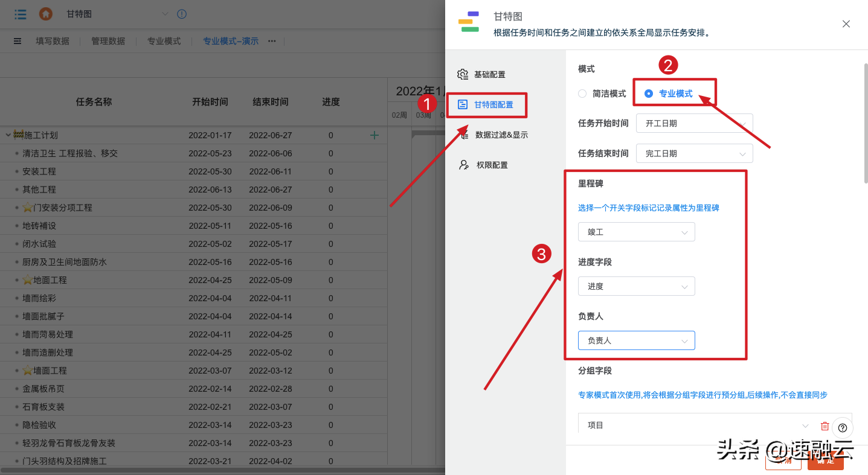Open the help question-mark icon

(842, 427)
